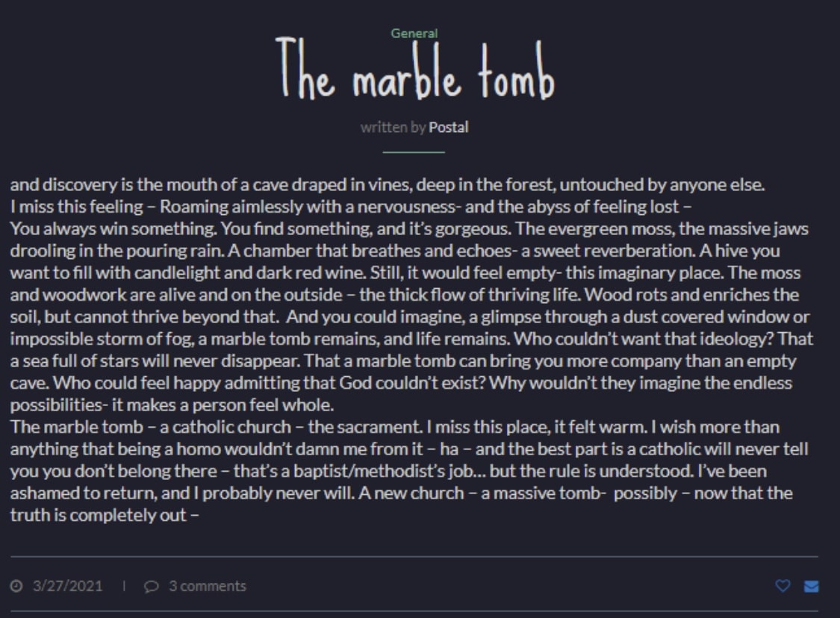Click the post date 3/27/2021
The height and width of the screenshot is (618, 840).
click(67, 587)
